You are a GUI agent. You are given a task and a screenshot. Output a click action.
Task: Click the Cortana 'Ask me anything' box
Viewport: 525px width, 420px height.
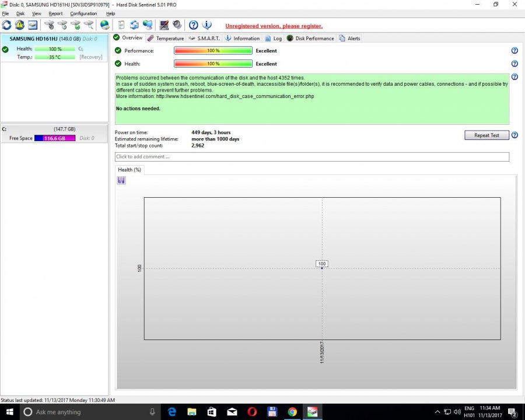90,412
